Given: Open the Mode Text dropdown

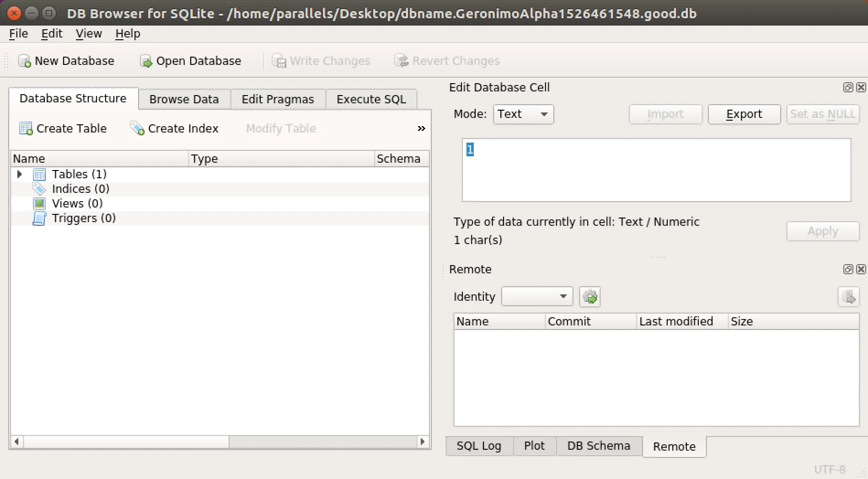Looking at the screenshot, I should click(523, 114).
